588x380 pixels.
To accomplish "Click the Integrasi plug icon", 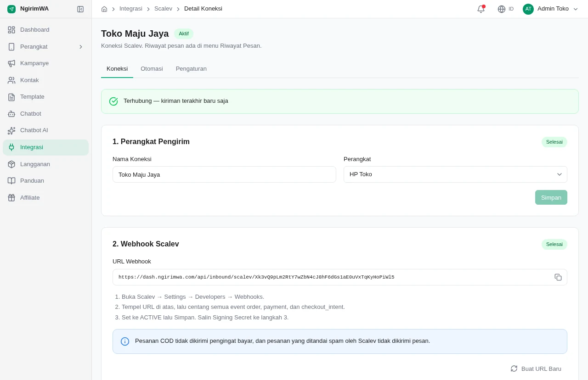I will pos(11,147).
